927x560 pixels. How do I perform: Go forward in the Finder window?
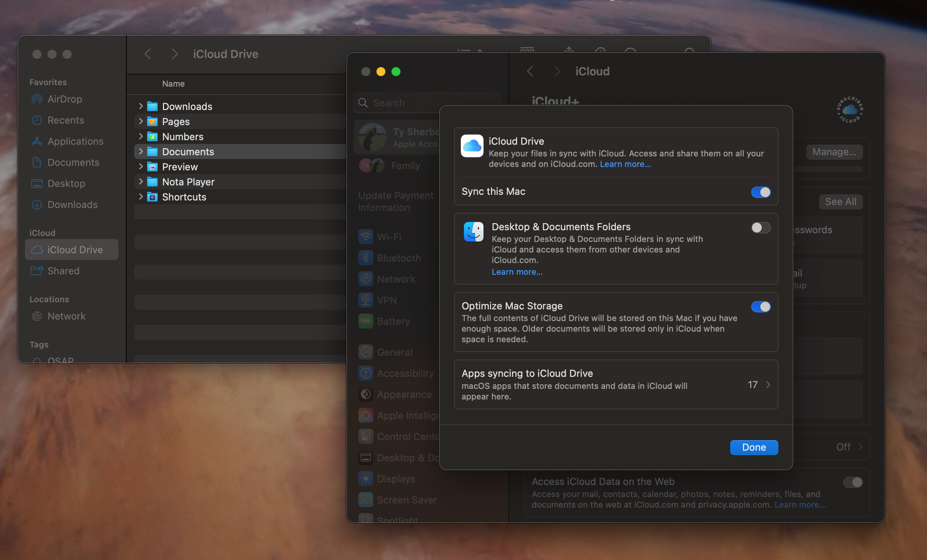[175, 54]
